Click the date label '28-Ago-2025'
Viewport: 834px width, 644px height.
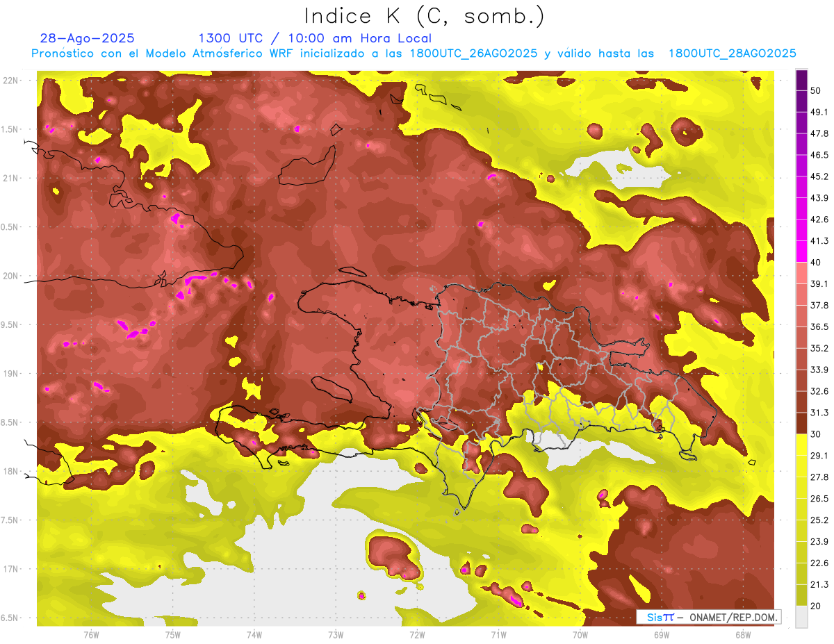coord(88,38)
